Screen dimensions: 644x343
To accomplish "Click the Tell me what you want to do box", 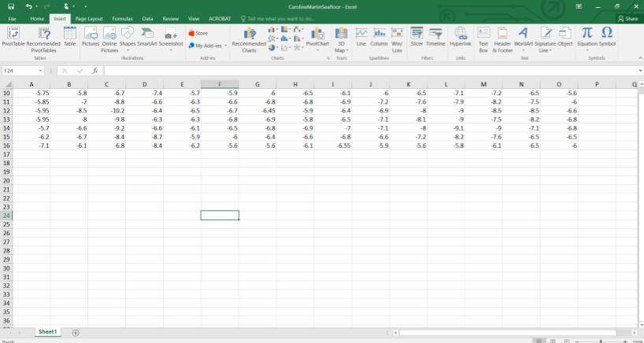I will click(x=278, y=19).
